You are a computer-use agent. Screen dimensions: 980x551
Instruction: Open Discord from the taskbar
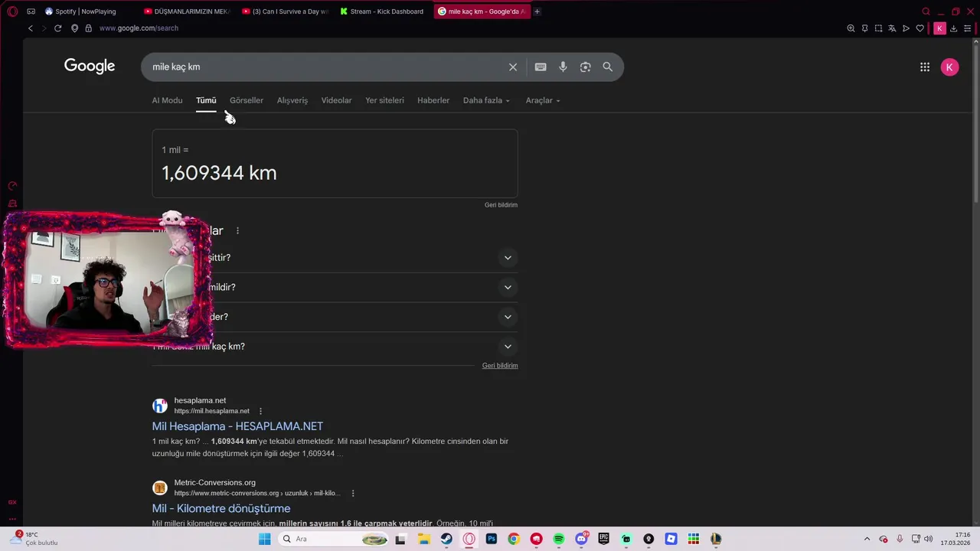coord(581,539)
